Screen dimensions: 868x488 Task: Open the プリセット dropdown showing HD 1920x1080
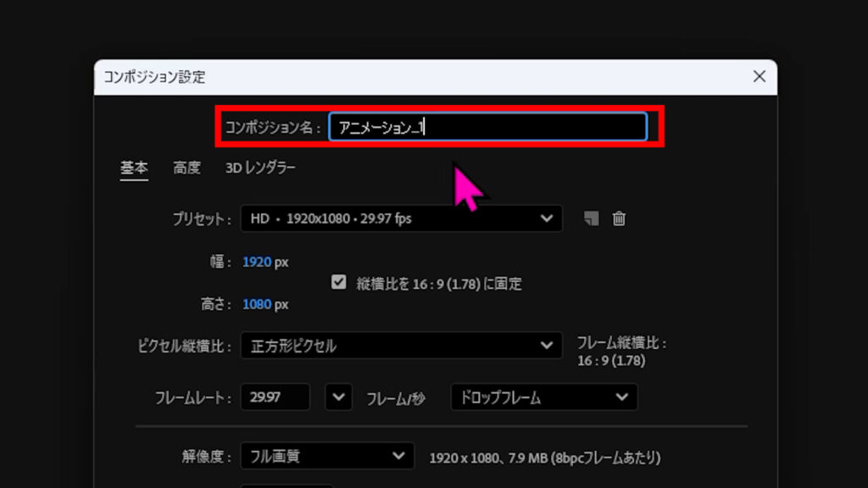401,219
